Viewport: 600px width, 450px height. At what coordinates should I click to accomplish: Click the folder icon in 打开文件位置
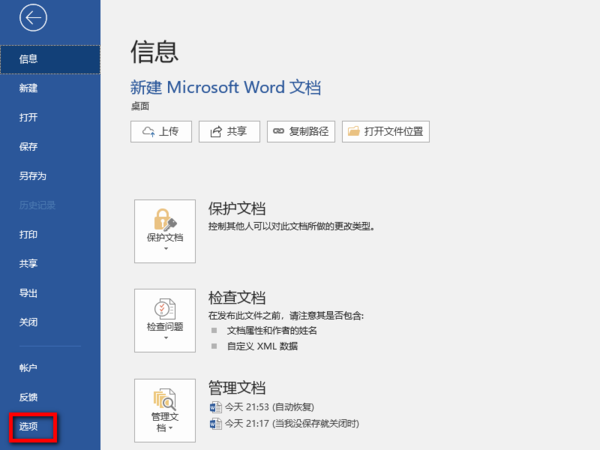pos(354,131)
